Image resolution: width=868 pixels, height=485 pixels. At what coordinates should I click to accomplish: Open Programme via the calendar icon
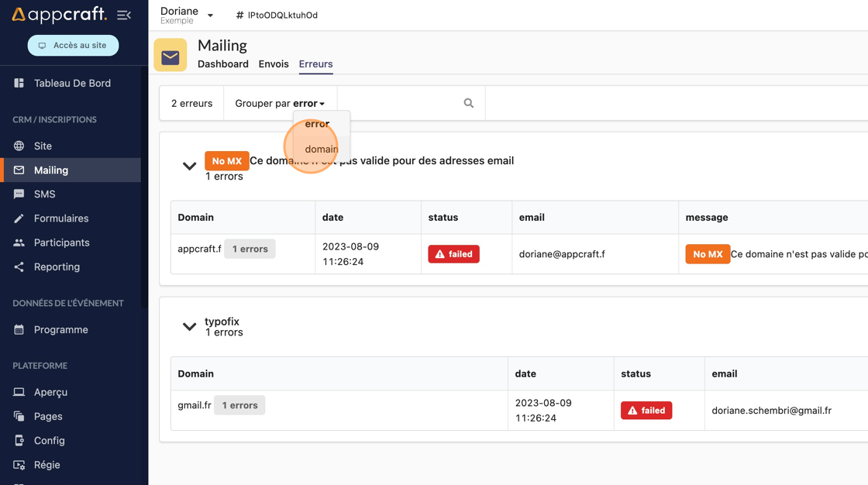point(19,329)
